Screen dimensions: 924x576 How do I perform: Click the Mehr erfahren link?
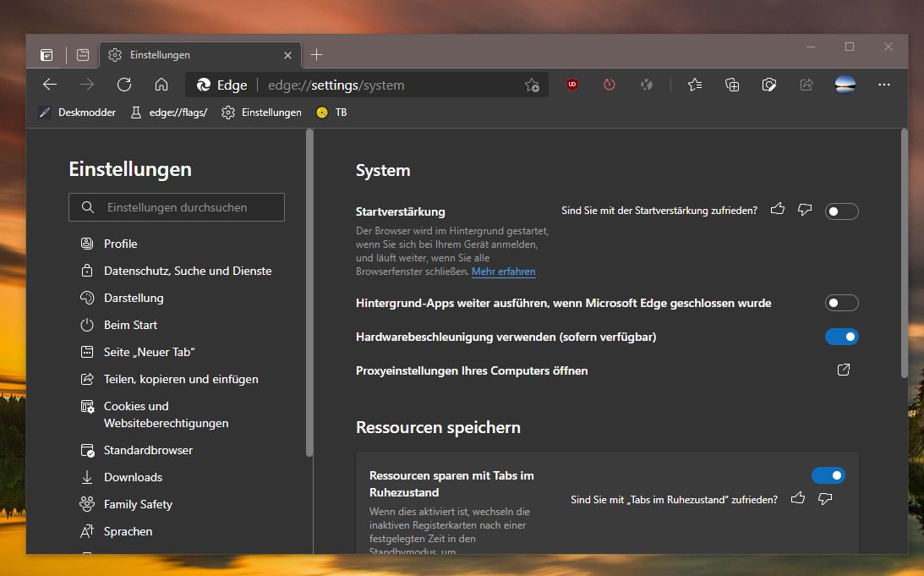(503, 272)
